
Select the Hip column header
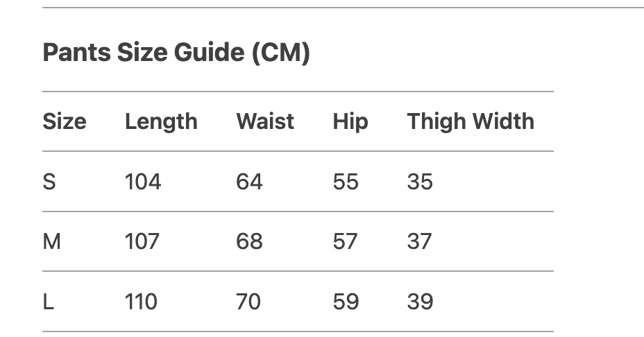click(350, 121)
